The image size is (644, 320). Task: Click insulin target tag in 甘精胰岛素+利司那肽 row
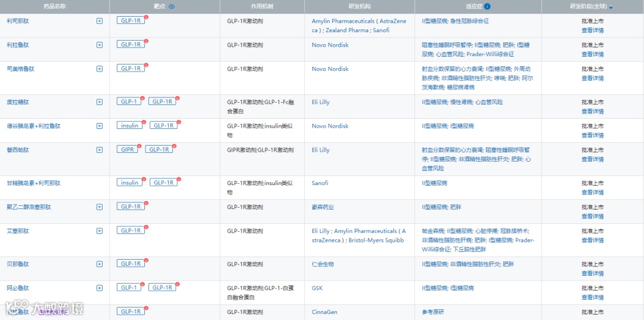tap(130, 183)
